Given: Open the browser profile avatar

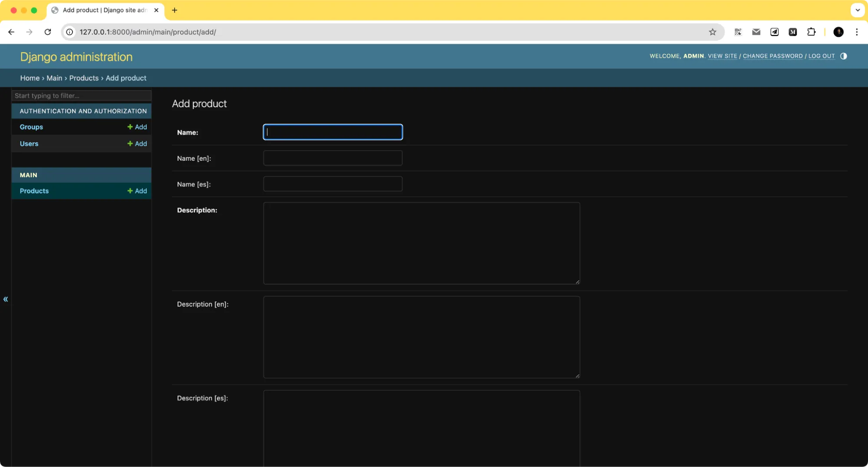Looking at the screenshot, I should (x=838, y=32).
